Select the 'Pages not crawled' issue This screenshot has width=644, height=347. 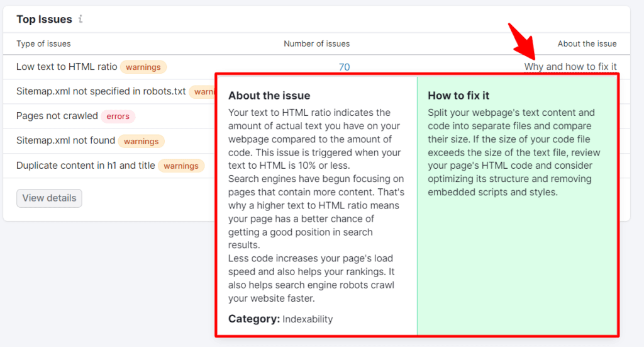coord(57,116)
